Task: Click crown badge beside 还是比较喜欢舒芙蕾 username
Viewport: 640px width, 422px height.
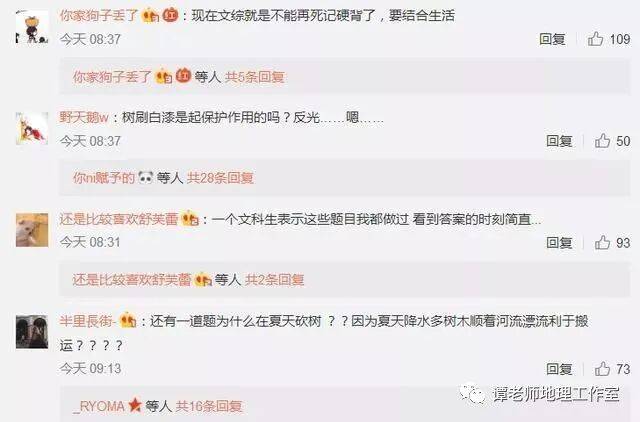Action: pyautogui.click(x=190, y=219)
